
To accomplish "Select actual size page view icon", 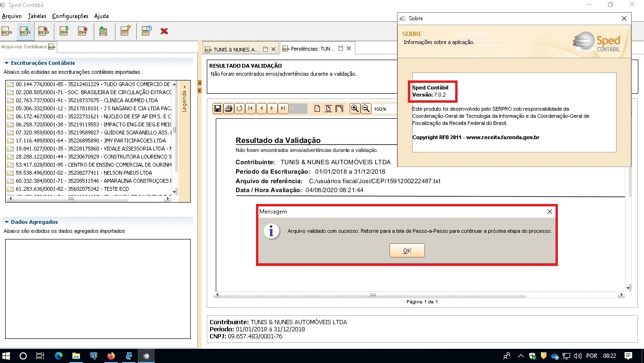I will (x=318, y=109).
